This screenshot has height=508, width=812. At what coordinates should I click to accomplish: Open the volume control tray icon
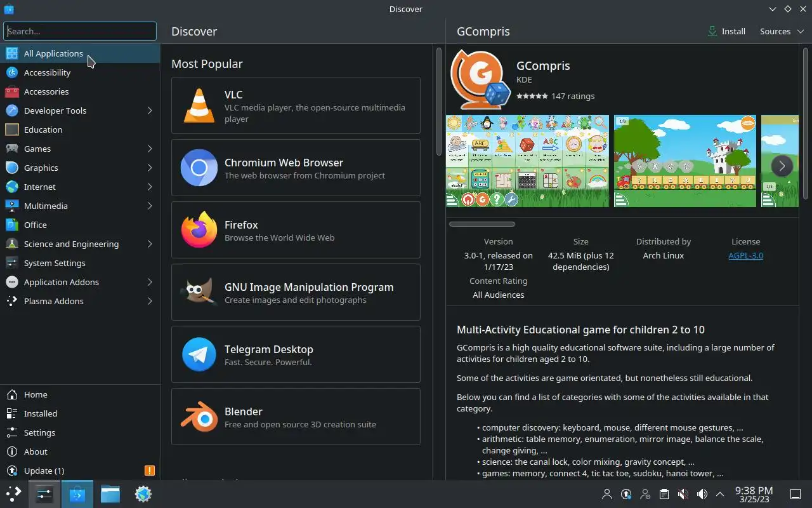(702, 494)
